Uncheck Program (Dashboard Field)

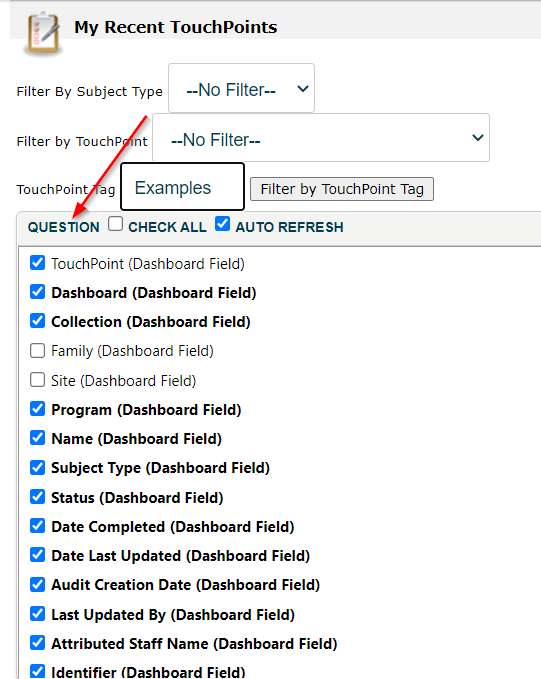(x=37, y=409)
